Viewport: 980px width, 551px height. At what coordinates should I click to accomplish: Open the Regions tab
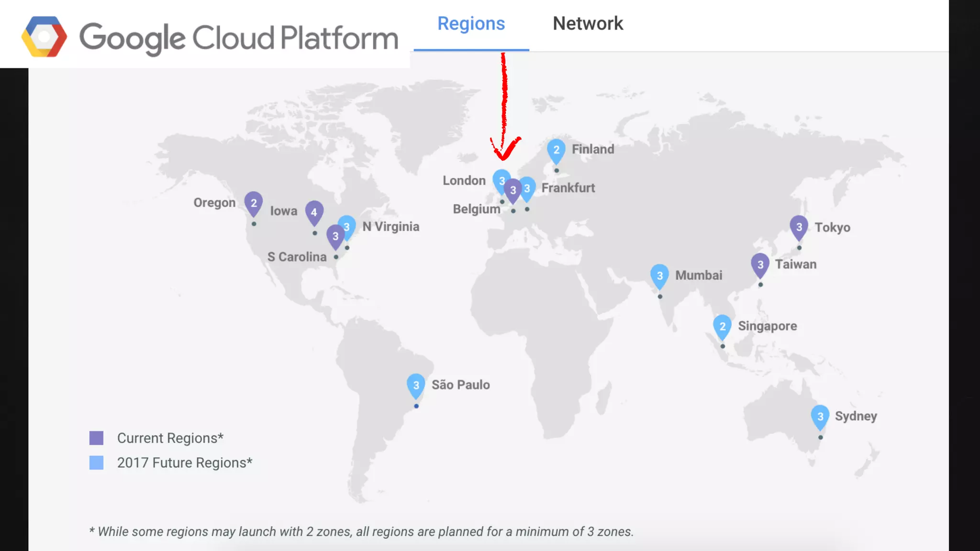click(x=471, y=24)
